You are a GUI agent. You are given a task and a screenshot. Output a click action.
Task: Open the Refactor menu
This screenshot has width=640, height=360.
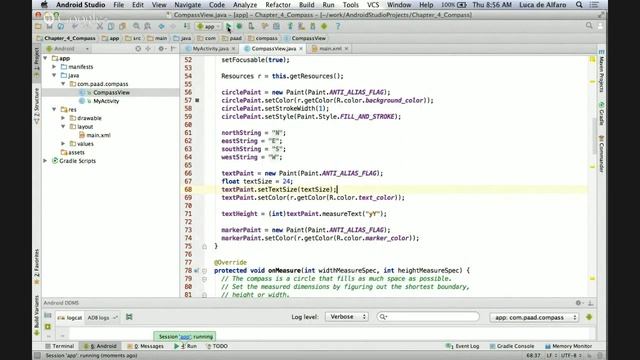tap(278, 5)
